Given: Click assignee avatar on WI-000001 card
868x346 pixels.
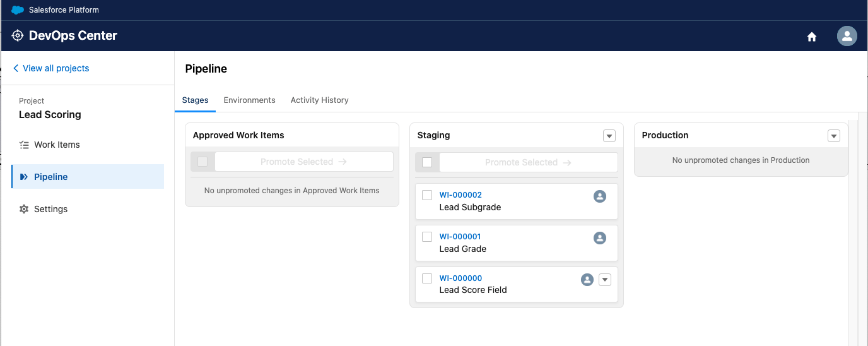Looking at the screenshot, I should coord(600,238).
